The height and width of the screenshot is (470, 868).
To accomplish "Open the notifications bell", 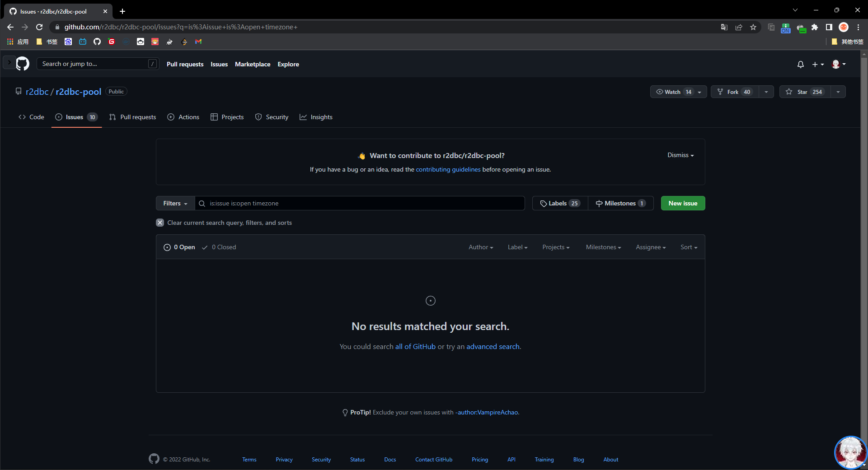I will pyautogui.click(x=800, y=65).
